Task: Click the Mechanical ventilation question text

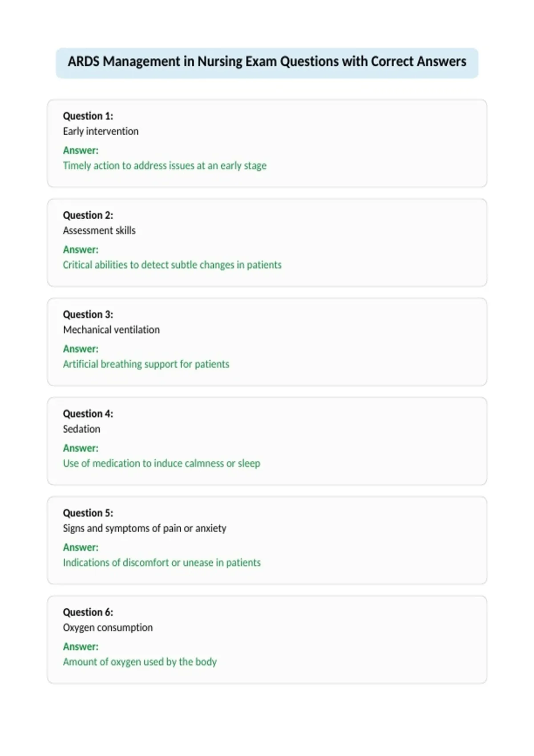Action: coord(111,330)
